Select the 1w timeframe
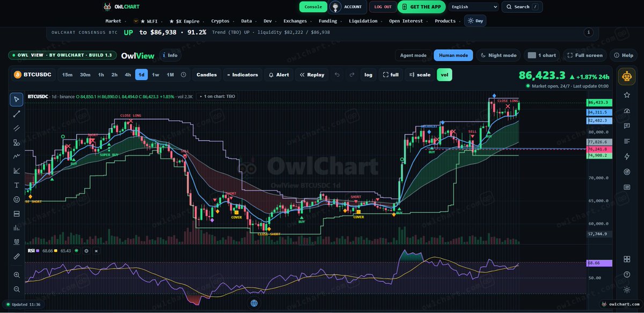This screenshot has width=644, height=313. pyautogui.click(x=156, y=75)
